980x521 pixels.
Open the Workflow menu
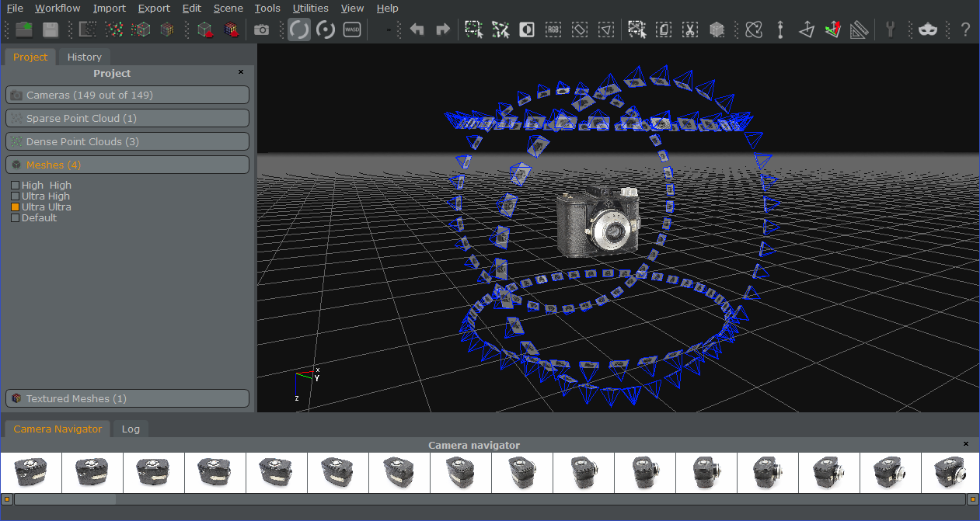tap(58, 8)
